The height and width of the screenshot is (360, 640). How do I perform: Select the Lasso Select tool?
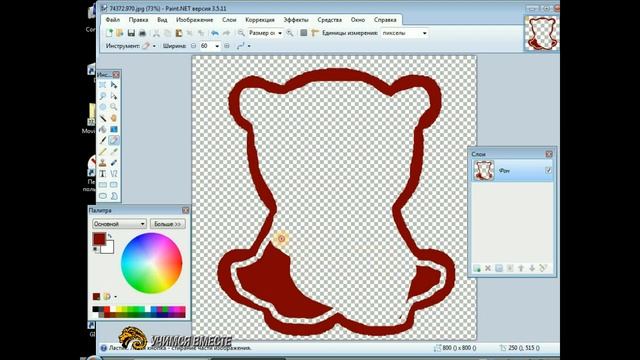[x=102, y=96]
